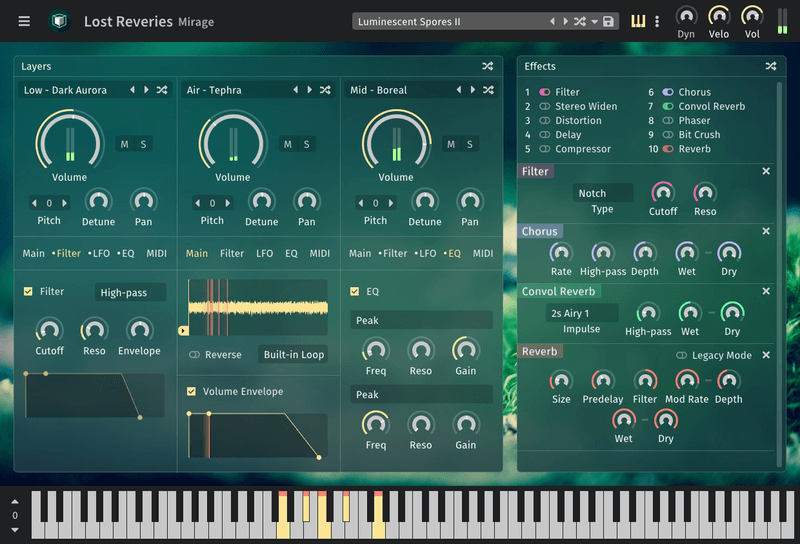Viewport: 800px width, 544px height.
Task: Click the Built-in Loop button
Action: (293, 354)
